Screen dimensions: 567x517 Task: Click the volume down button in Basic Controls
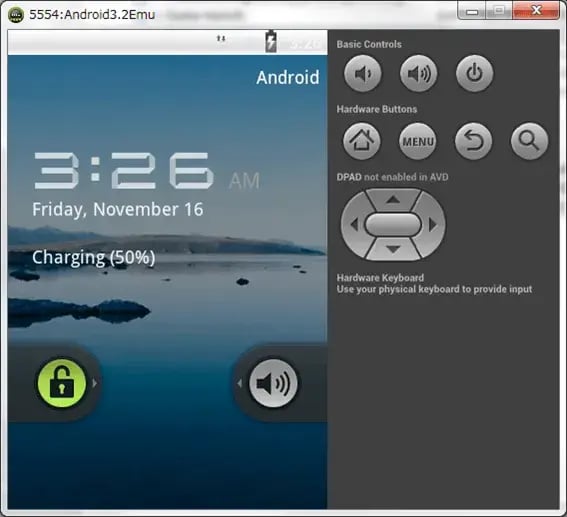[362, 74]
